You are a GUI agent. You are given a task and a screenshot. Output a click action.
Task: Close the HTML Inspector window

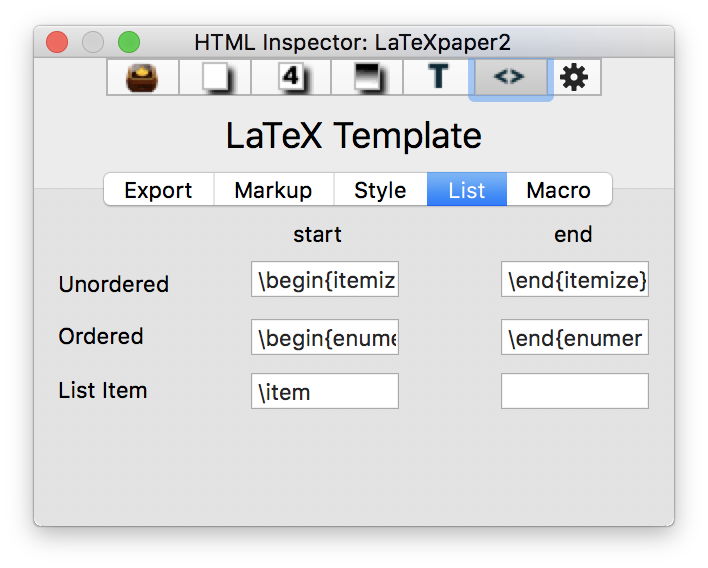[57, 42]
